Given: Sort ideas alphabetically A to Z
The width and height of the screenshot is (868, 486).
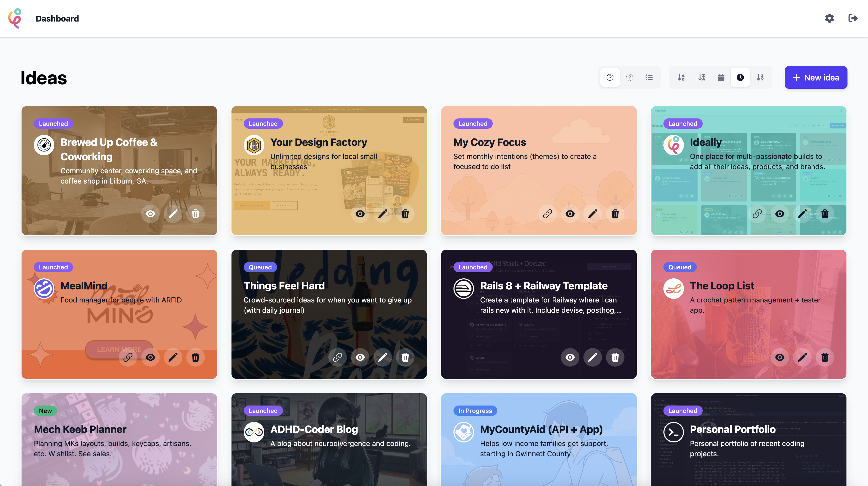Looking at the screenshot, I should [681, 77].
